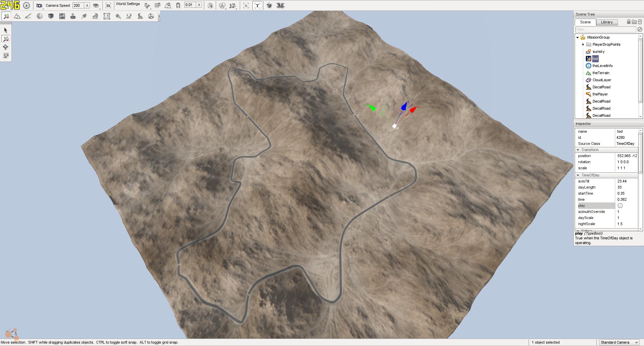Toggle the bounding box selection icon
Viewport: 644px width, 346px height.
point(210,5)
